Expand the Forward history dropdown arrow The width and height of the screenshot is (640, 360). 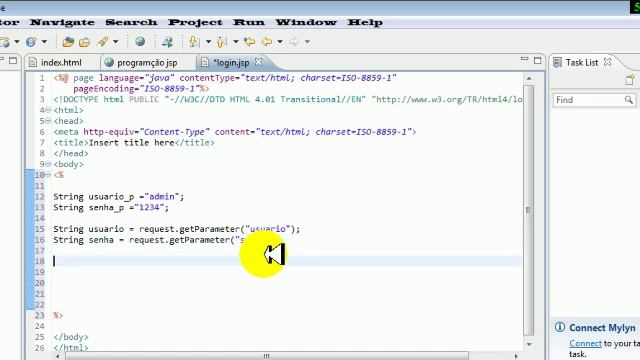coord(307,42)
